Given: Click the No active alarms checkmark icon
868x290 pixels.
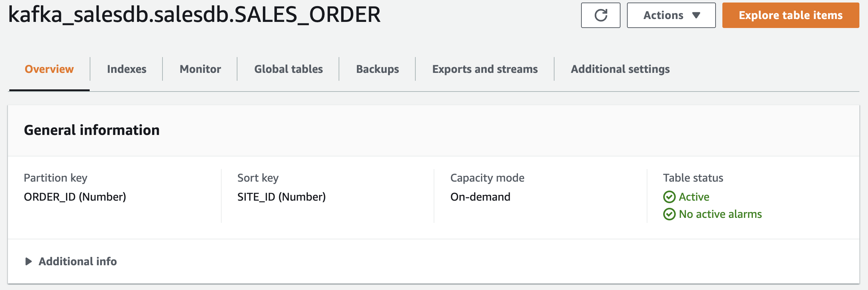Looking at the screenshot, I should [669, 214].
